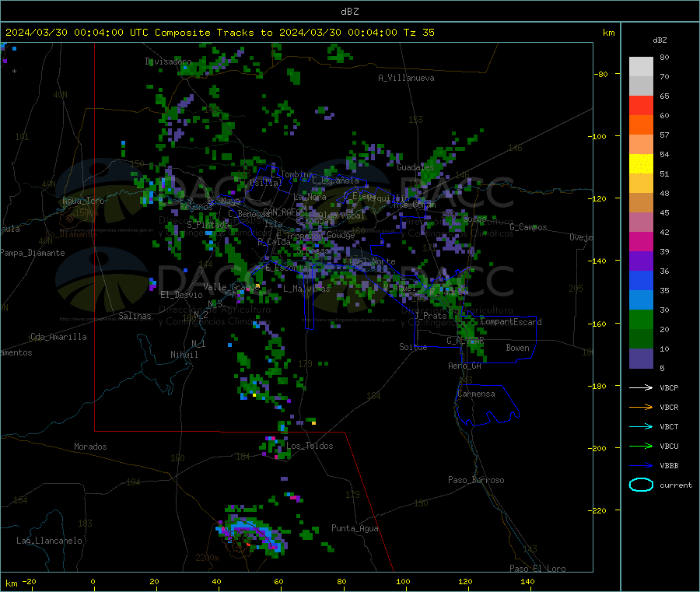Image resolution: width=700 pixels, height=592 pixels.
Task: Click the Divisadero map label
Action: click(x=168, y=61)
